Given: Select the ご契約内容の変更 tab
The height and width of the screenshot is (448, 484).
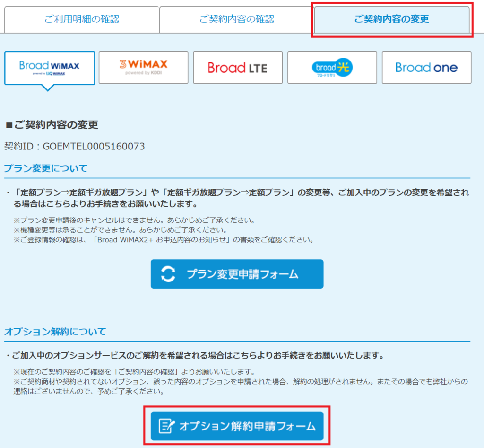Looking at the screenshot, I should pos(392,19).
